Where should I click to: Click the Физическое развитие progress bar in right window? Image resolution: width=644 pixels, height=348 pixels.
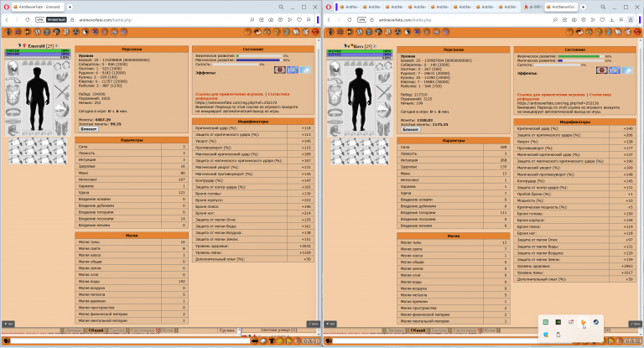581,56
